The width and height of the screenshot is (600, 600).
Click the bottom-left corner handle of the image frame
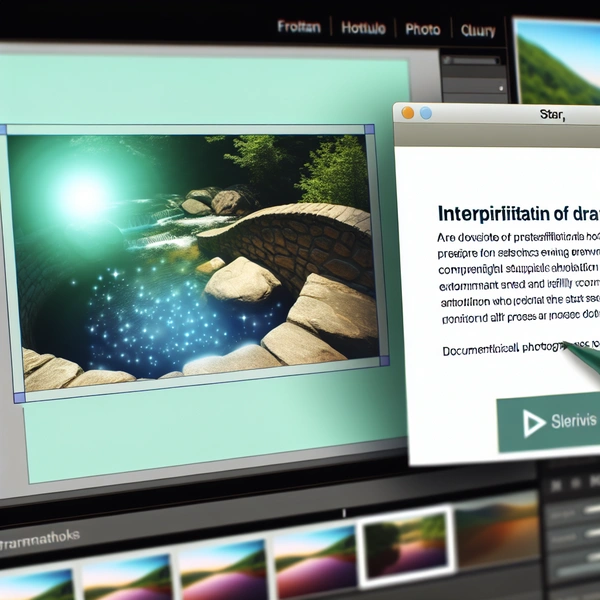(19, 398)
